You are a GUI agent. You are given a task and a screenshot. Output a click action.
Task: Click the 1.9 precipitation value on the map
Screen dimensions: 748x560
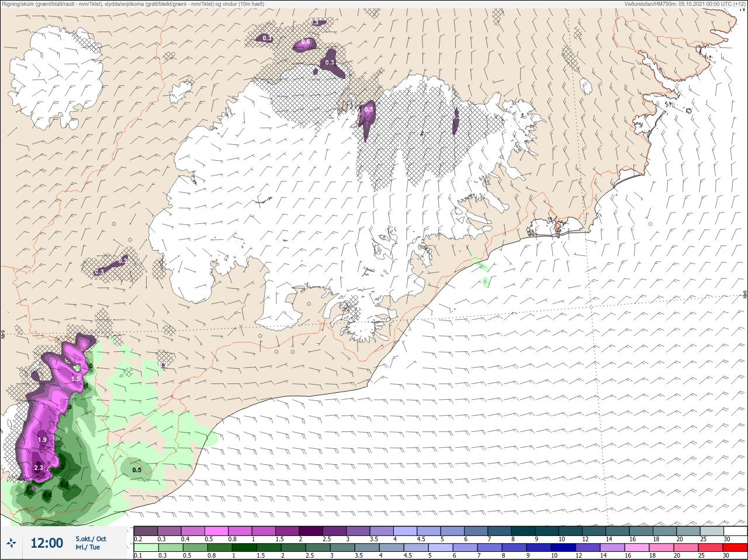(x=42, y=440)
